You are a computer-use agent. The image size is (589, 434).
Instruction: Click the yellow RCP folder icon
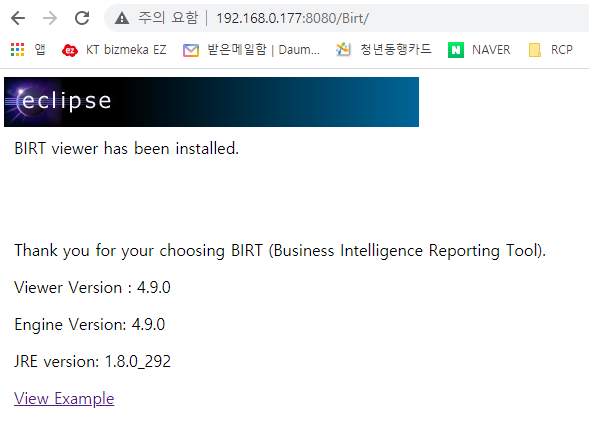click(x=535, y=50)
